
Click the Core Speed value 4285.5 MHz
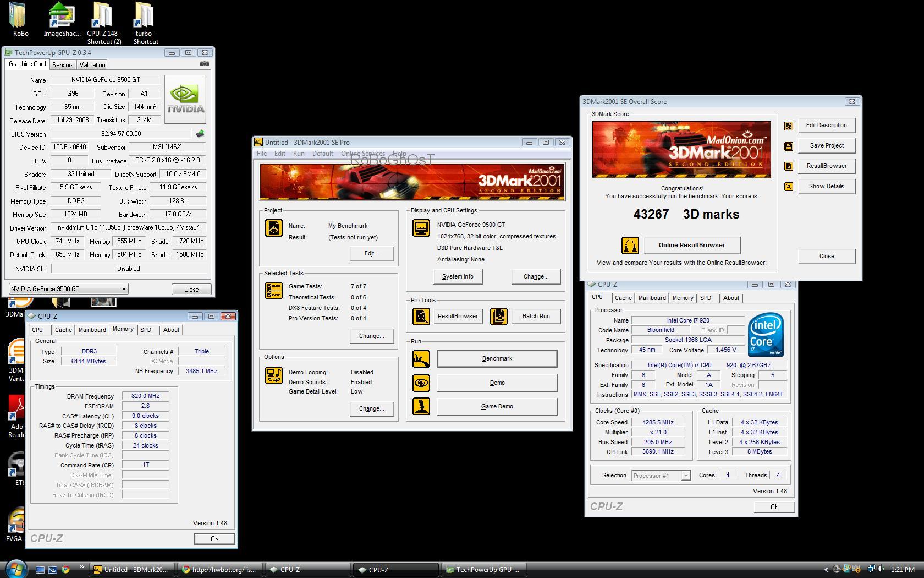[x=658, y=423]
